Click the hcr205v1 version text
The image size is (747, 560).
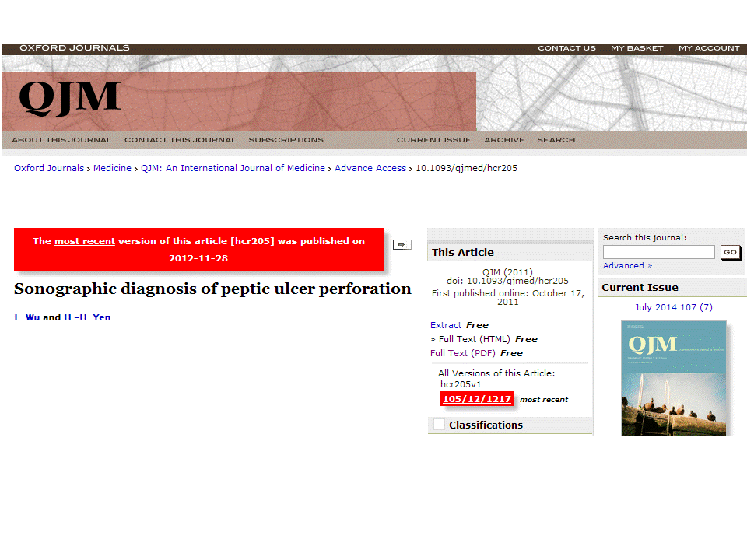click(x=461, y=384)
